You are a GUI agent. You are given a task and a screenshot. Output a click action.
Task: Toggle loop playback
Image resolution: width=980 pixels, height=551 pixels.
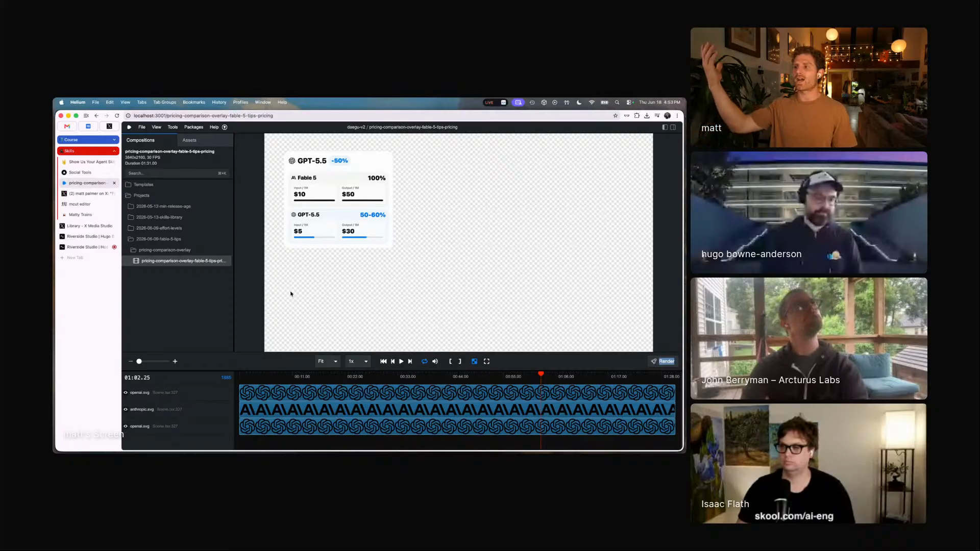pos(424,361)
